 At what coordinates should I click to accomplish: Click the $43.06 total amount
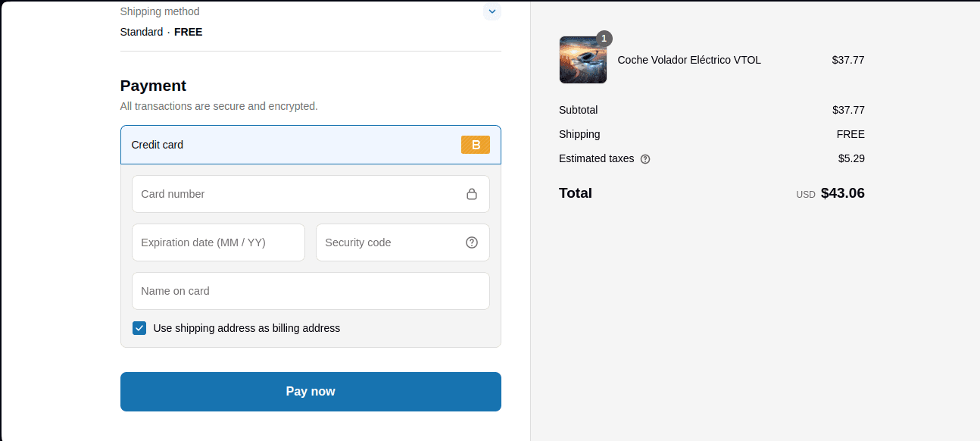tap(842, 193)
